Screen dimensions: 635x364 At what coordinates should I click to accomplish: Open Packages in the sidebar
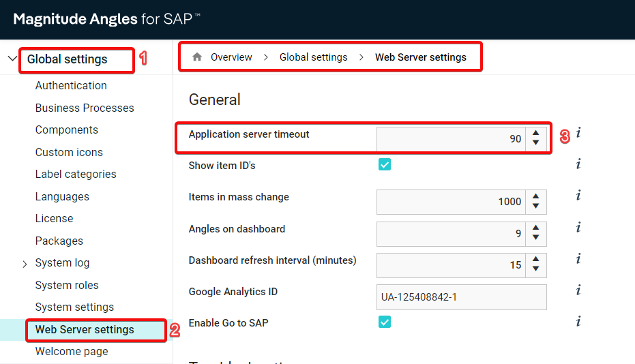[x=59, y=241]
